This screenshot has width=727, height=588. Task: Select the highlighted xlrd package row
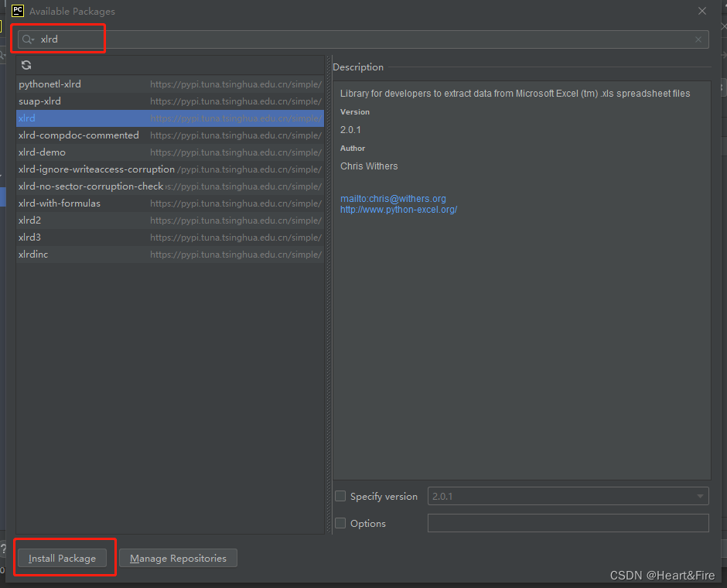[170, 118]
